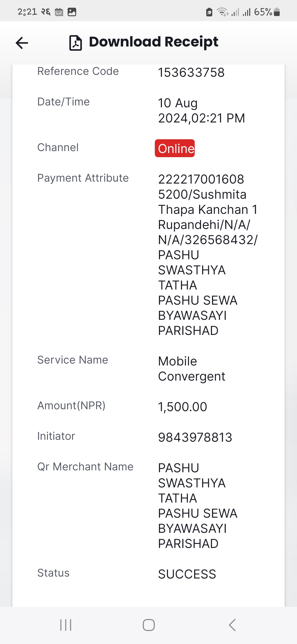Tap the Wi-Fi signal status icon
The image size is (297, 644).
point(222,12)
